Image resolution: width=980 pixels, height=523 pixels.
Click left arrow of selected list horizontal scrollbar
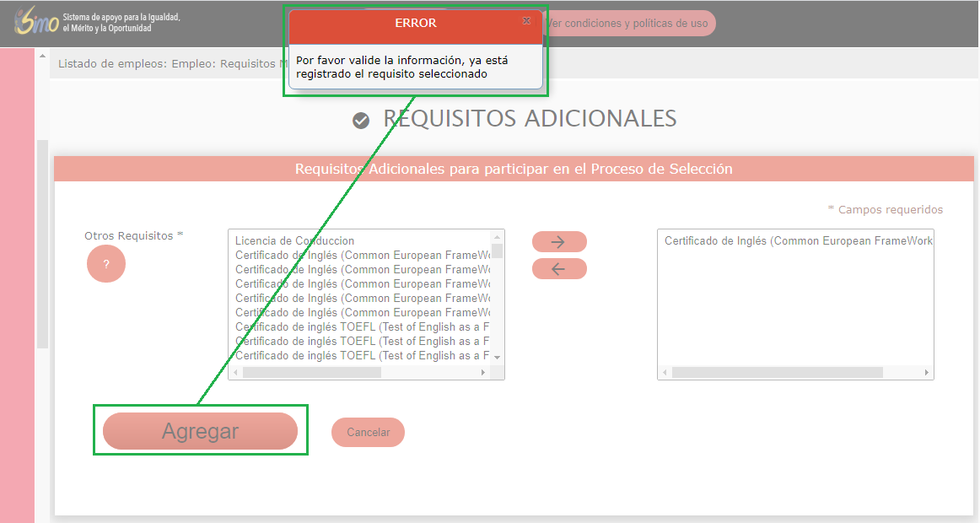coord(665,372)
